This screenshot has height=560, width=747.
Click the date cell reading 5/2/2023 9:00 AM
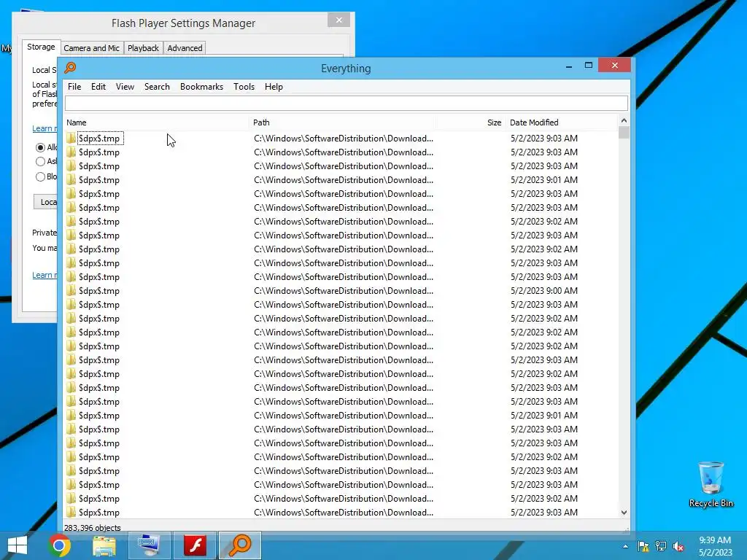pyautogui.click(x=543, y=290)
